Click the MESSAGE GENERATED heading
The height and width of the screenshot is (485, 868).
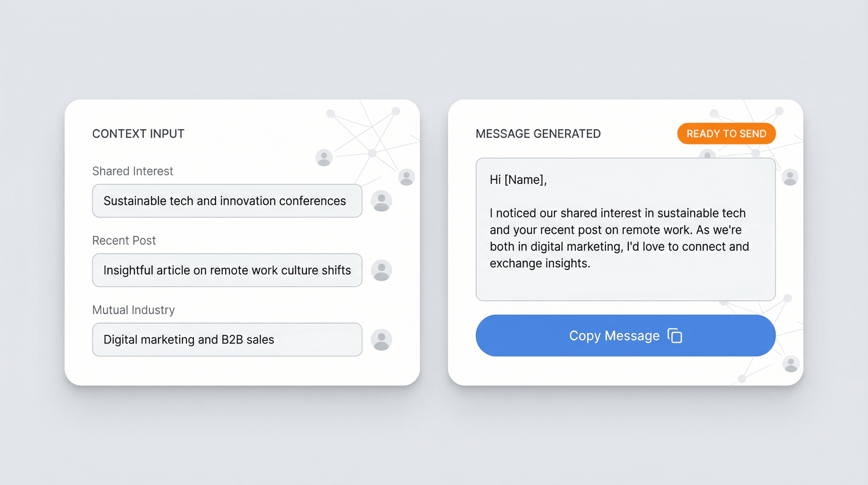[x=538, y=134]
